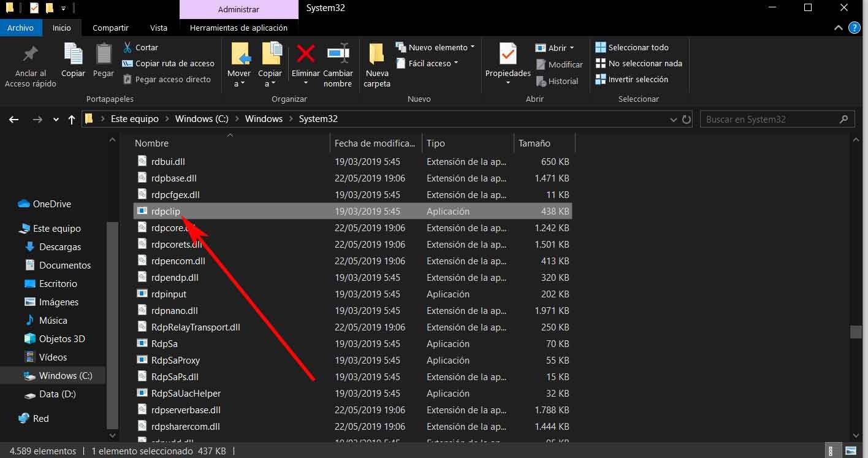868x458 pixels.
Task: Click Seleccionar todo
Action: [632, 47]
